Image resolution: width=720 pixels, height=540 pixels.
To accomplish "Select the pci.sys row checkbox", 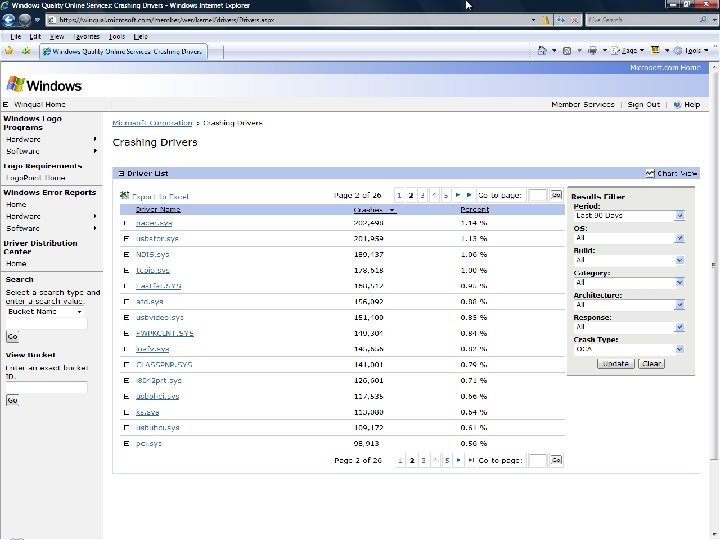I will click(125, 442).
